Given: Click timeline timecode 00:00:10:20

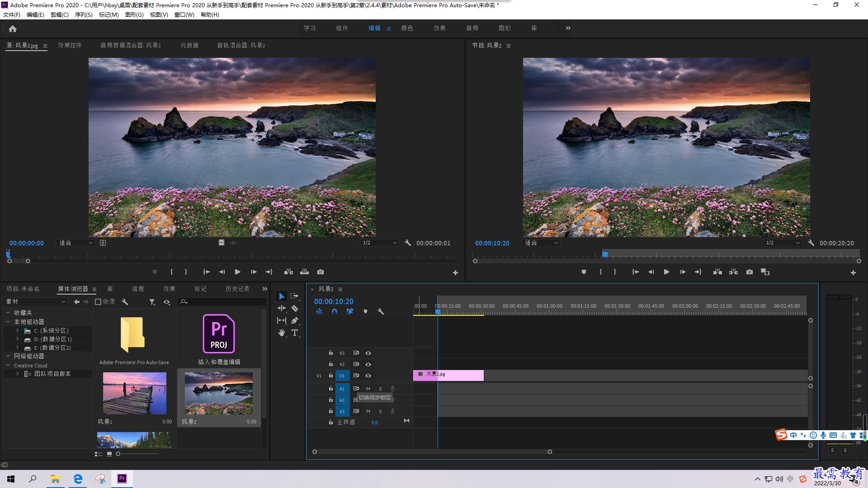Looking at the screenshot, I should [x=334, y=301].
